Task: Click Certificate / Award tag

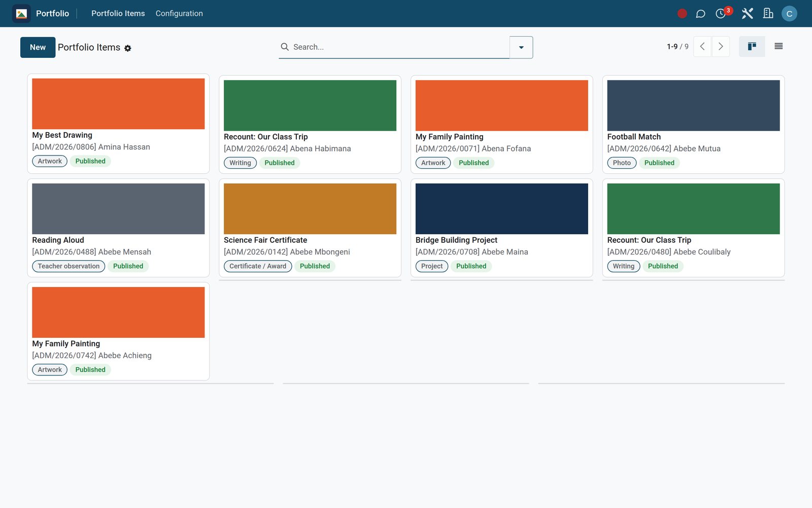Action: click(258, 266)
